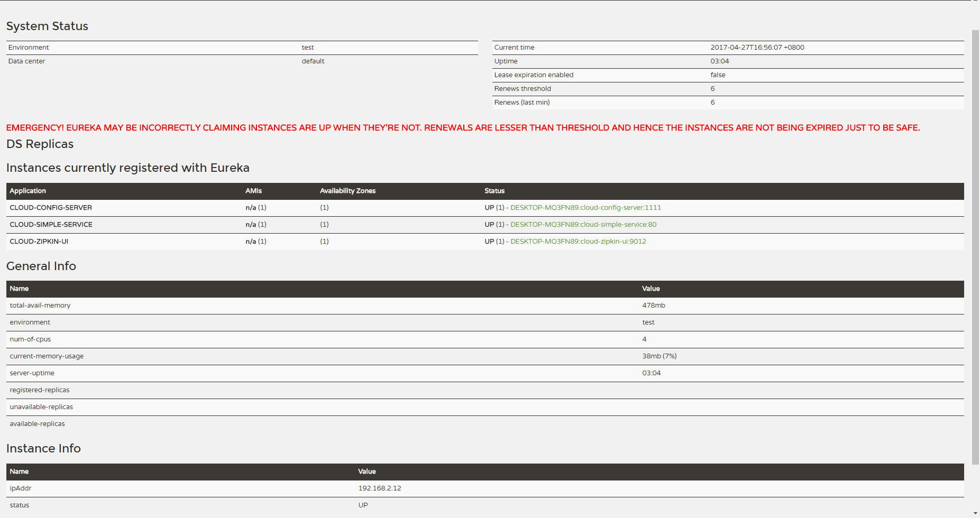The width and height of the screenshot is (980, 518).
Task: Click the available-replicas row name
Action: [37, 424]
